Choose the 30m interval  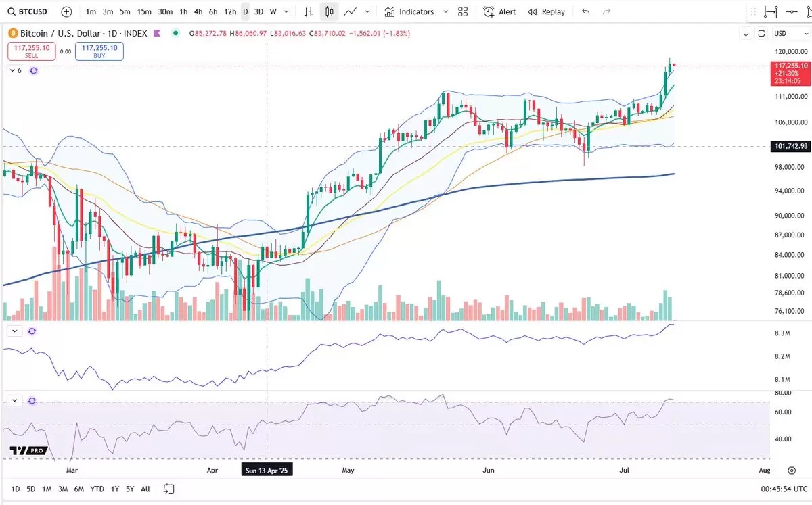(x=165, y=11)
